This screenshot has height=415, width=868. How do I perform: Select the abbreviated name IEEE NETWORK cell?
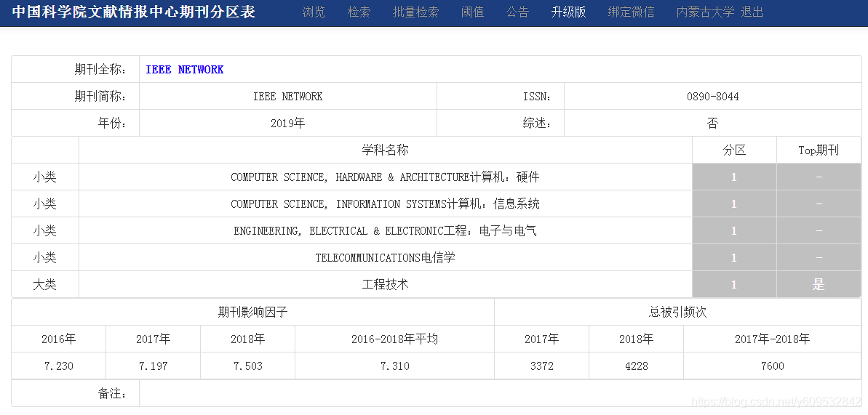(x=288, y=96)
